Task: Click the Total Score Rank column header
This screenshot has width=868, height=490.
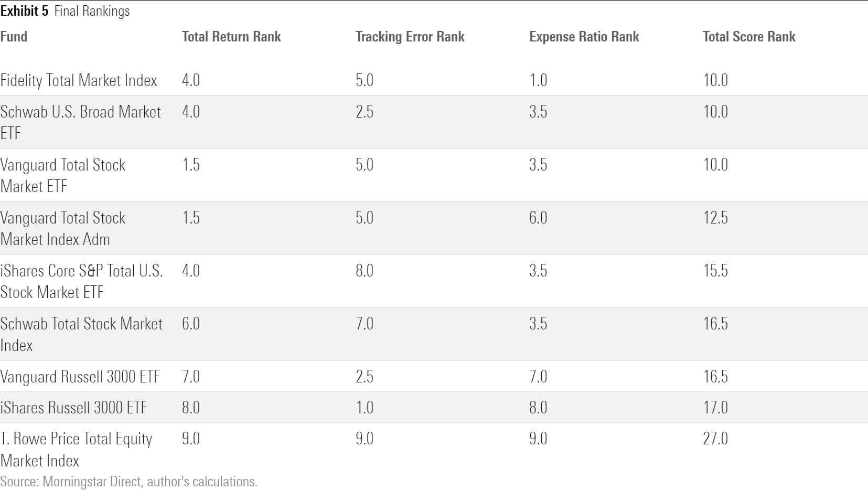Action: [748, 37]
